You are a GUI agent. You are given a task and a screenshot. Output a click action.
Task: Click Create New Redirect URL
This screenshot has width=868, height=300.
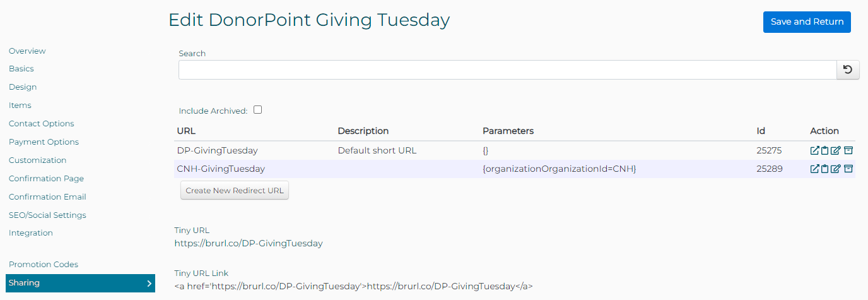[235, 190]
